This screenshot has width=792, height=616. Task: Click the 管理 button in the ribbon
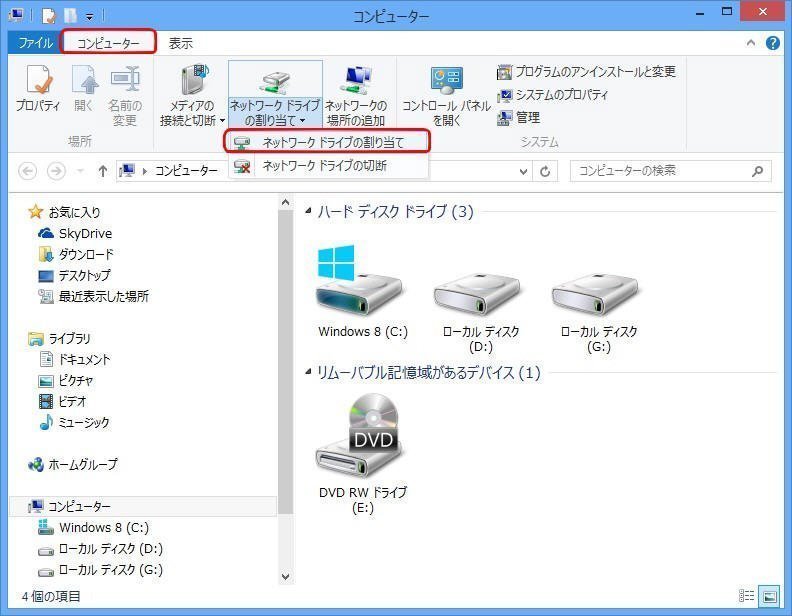click(519, 118)
